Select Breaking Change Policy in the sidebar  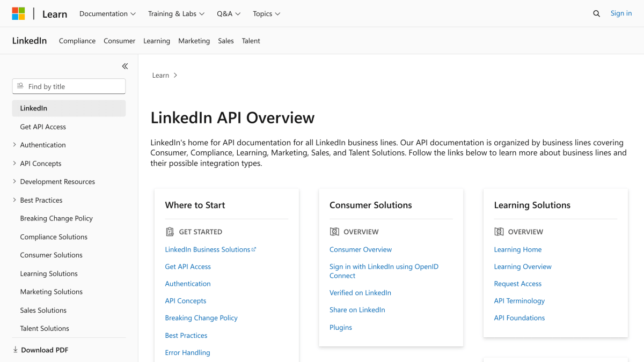[x=56, y=218]
